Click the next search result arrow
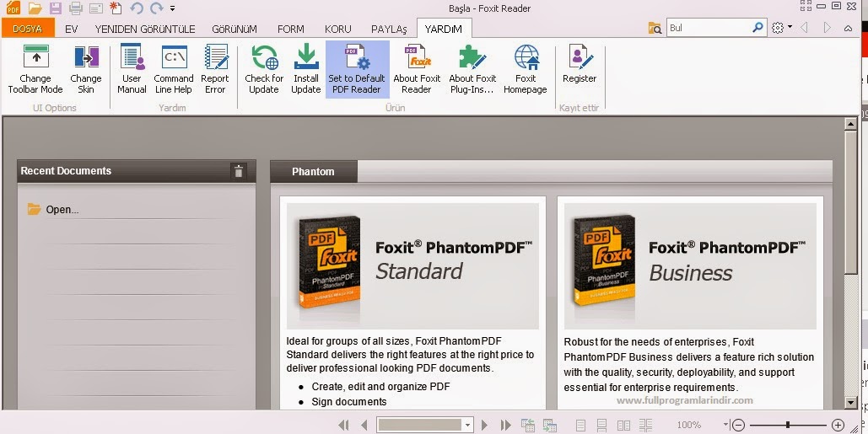Viewport: 868px width, 434px height. (827, 28)
